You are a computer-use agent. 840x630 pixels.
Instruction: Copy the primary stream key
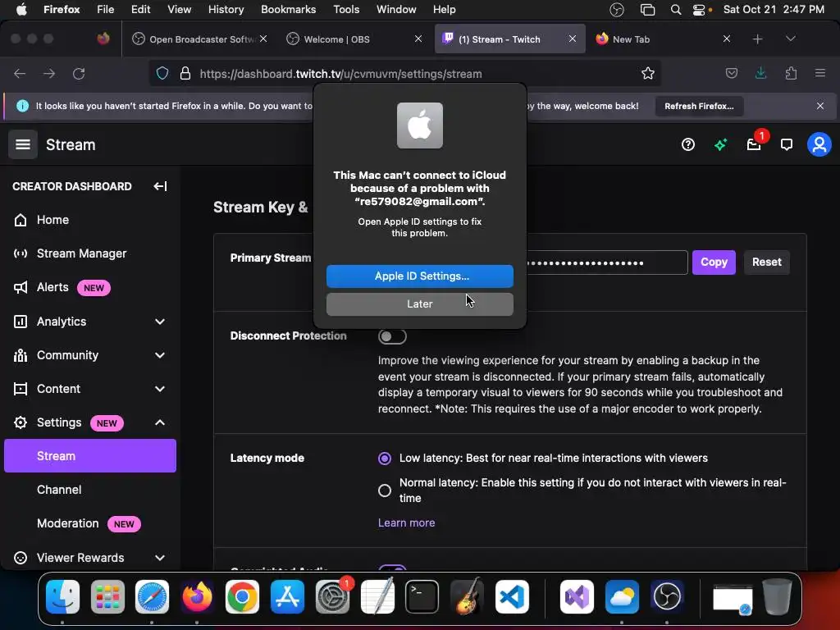714,262
